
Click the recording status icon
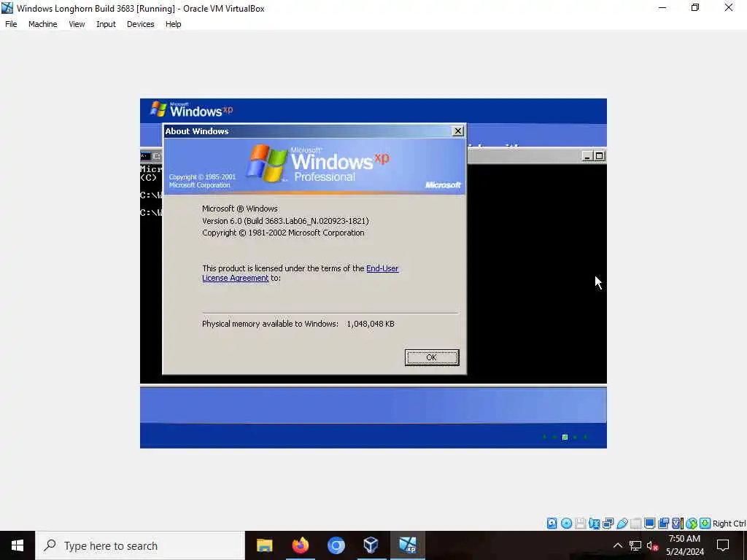tap(663, 524)
